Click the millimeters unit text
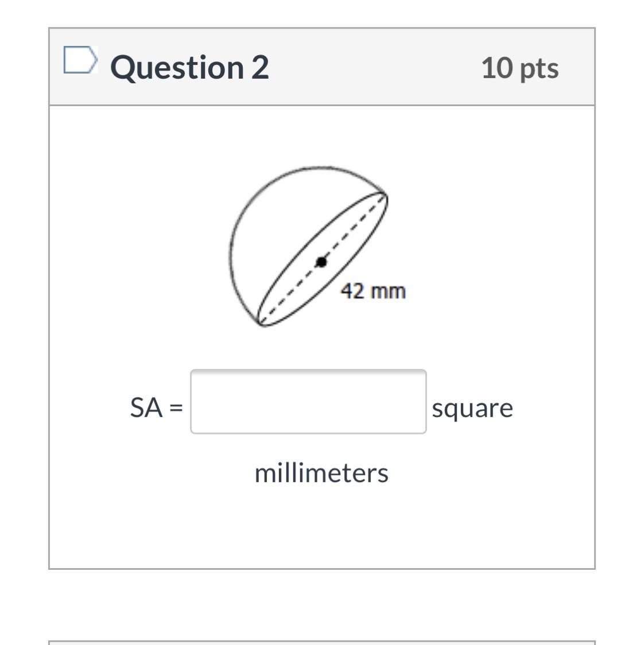Image resolution: width=644 pixels, height=645 pixels. 321,473
